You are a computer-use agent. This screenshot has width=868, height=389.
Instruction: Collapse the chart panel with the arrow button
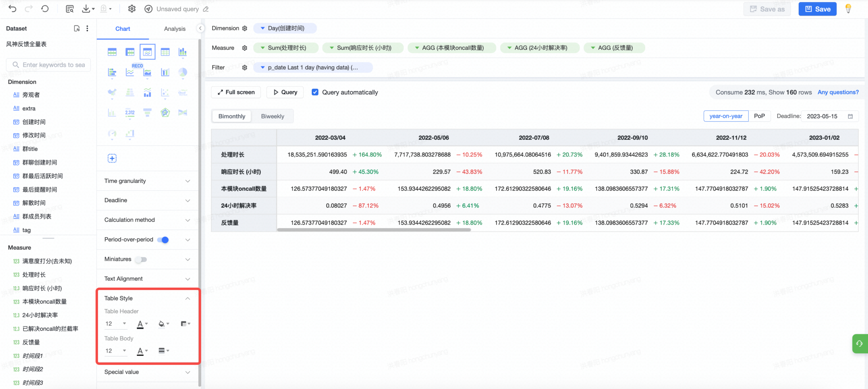200,28
